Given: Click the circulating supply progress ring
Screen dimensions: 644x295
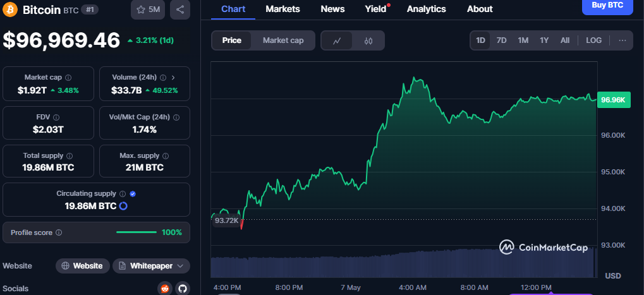Looking at the screenshot, I should [x=123, y=206].
